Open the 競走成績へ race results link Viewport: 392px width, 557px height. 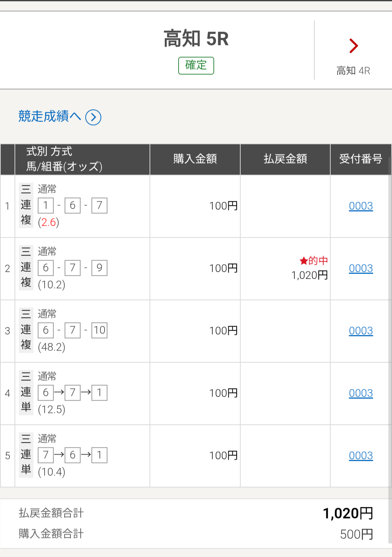(50, 116)
